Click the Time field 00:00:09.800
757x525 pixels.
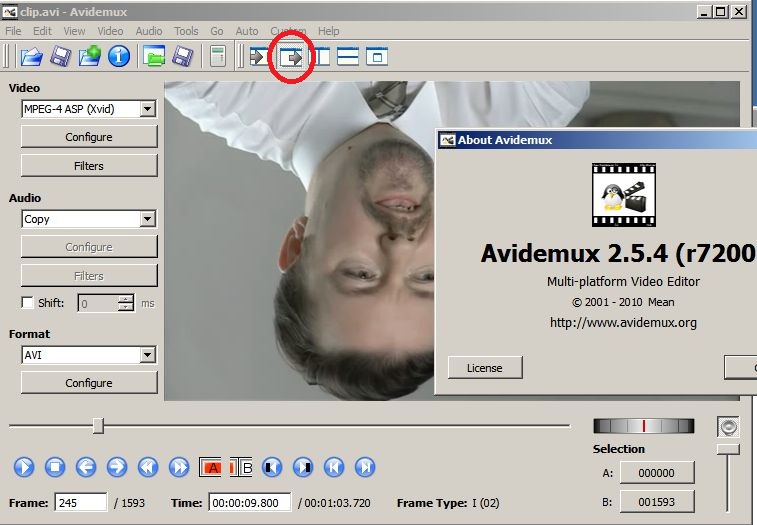pyautogui.click(x=250, y=503)
